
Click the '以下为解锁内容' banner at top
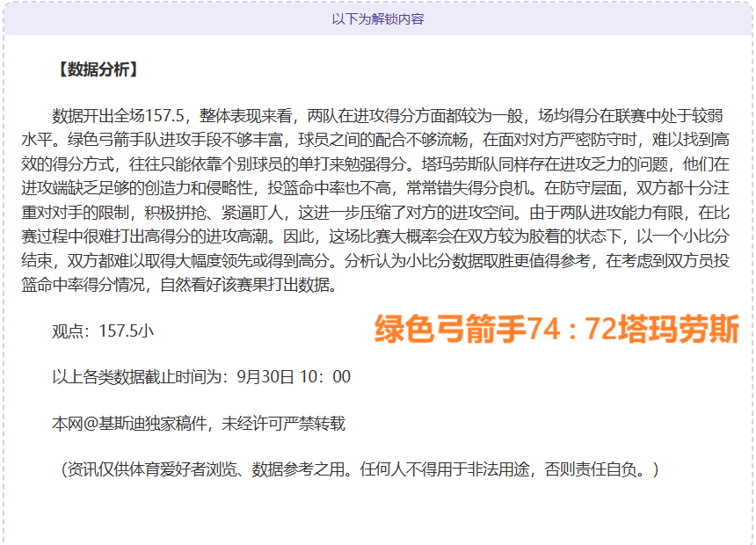click(x=378, y=18)
